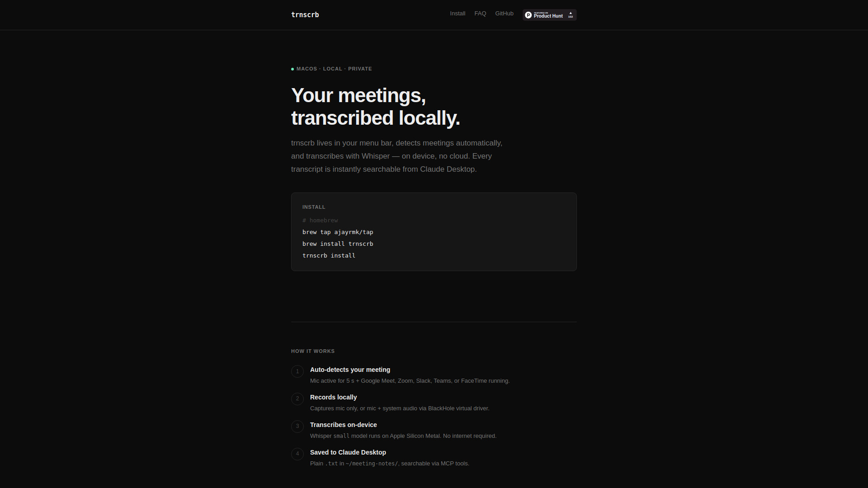
Task: Click the step 2 circle icon
Action: pos(297,399)
